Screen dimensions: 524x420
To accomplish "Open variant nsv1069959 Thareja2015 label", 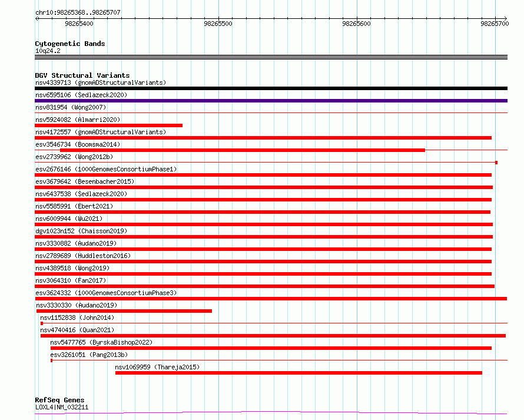I will point(157,367).
